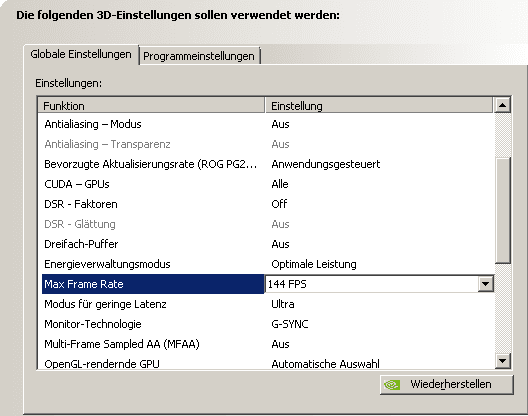
Task: Select Multi-Frame Sampled AA (MFAA) row
Action: pyautogui.click(x=268, y=344)
